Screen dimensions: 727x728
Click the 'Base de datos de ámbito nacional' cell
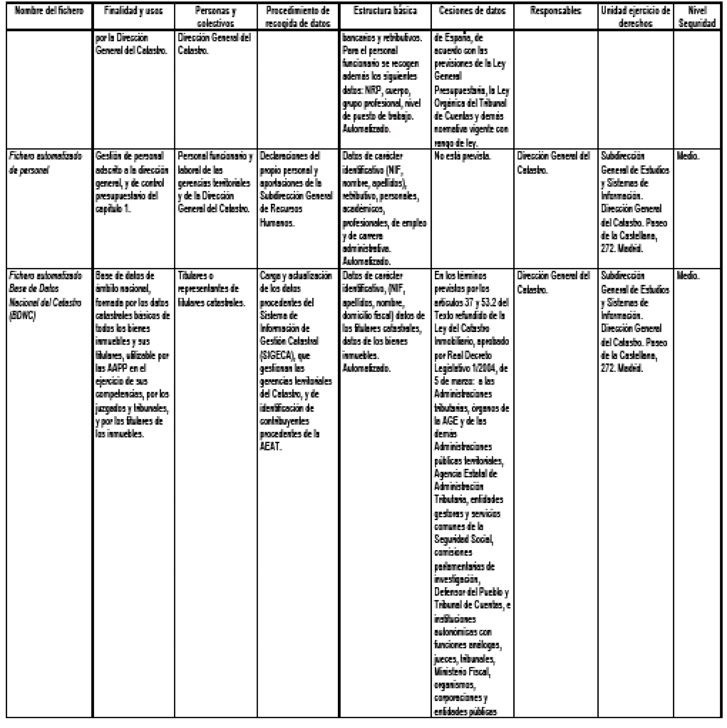(x=133, y=492)
